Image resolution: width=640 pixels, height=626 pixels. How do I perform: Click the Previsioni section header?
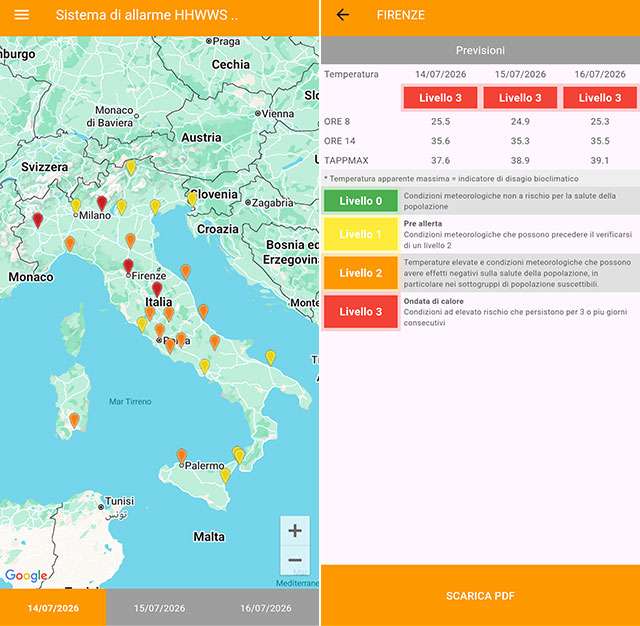coord(480,50)
